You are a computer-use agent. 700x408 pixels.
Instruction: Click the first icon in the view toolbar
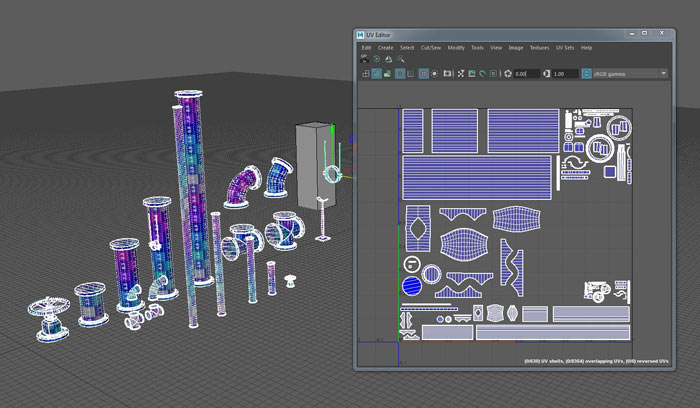pyautogui.click(x=365, y=74)
